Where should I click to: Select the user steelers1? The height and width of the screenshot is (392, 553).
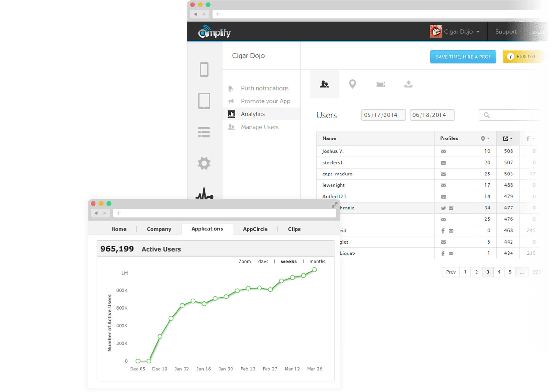coord(332,163)
